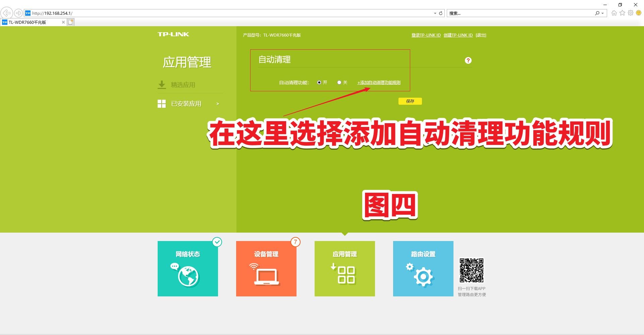The width and height of the screenshot is (644, 335).
Task: Open the 设备管理 laptop tile
Action: click(266, 269)
